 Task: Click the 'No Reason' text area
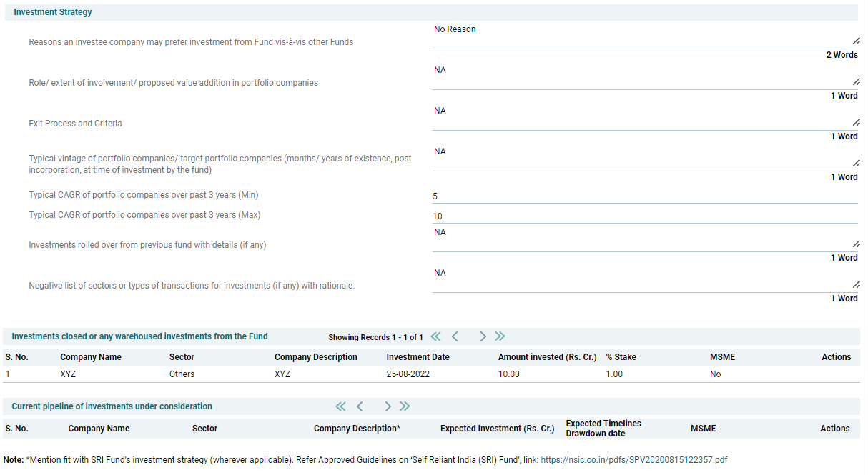[643, 36]
